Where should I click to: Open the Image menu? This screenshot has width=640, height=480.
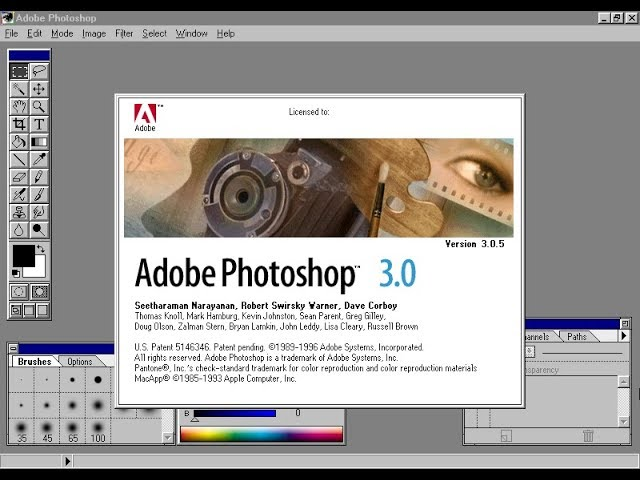[94, 33]
